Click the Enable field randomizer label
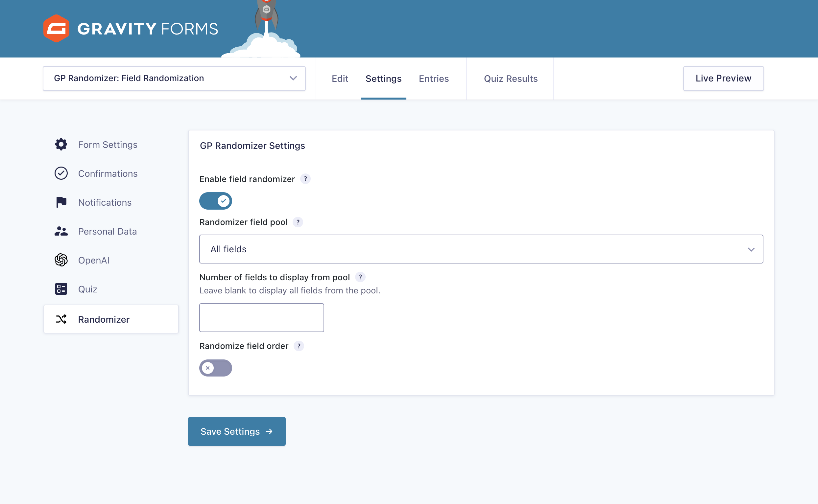Image resolution: width=818 pixels, height=504 pixels. point(247,179)
